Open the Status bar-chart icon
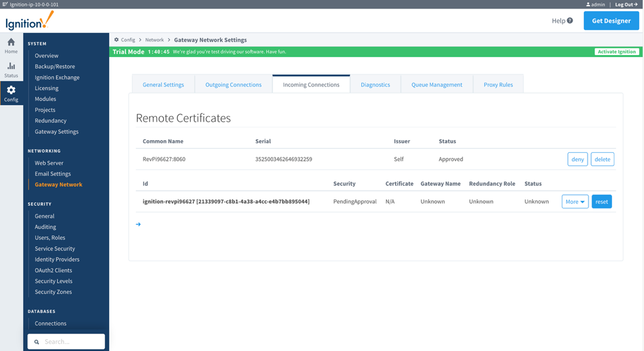This screenshot has height=351, width=644. 11,66
